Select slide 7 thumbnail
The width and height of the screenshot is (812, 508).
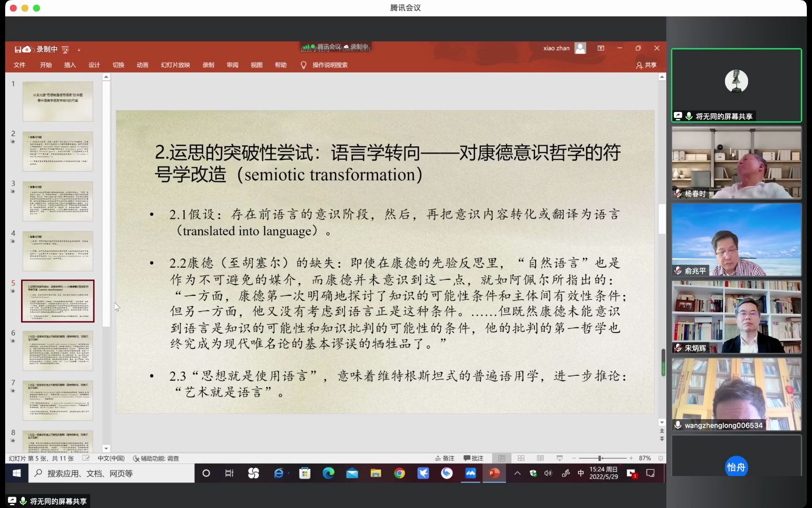[58, 401]
